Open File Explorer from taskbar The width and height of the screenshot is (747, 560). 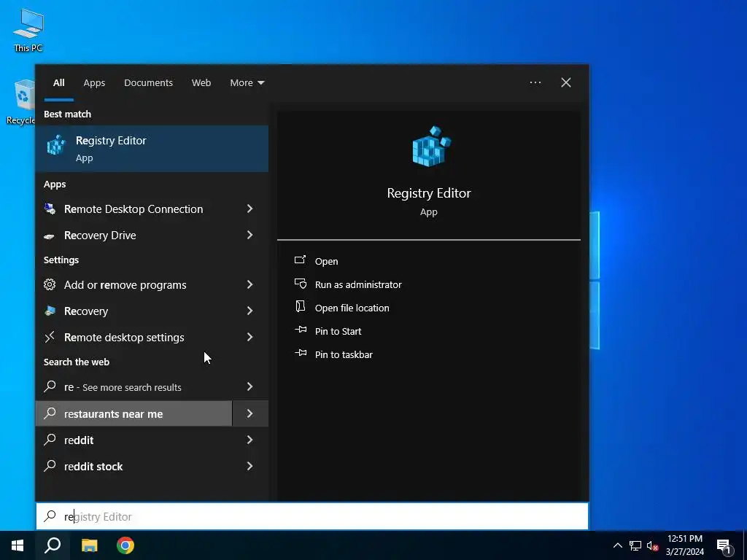[x=89, y=545]
